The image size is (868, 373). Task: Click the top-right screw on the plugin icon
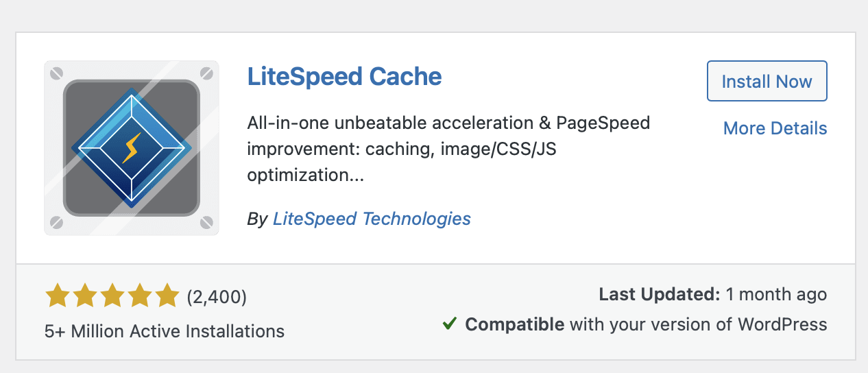205,73
